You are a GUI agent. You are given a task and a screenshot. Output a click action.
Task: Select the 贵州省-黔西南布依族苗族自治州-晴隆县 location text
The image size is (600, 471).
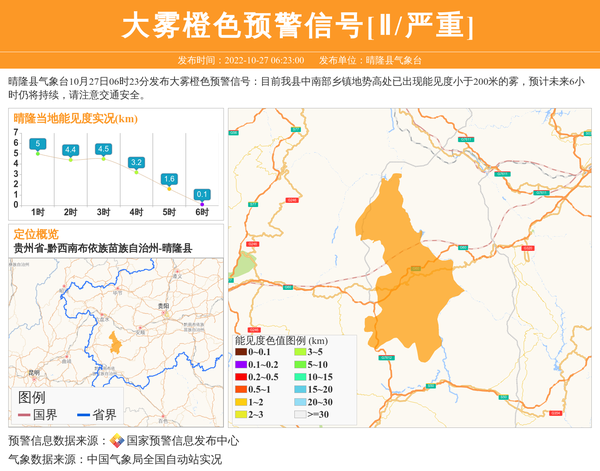(103, 248)
